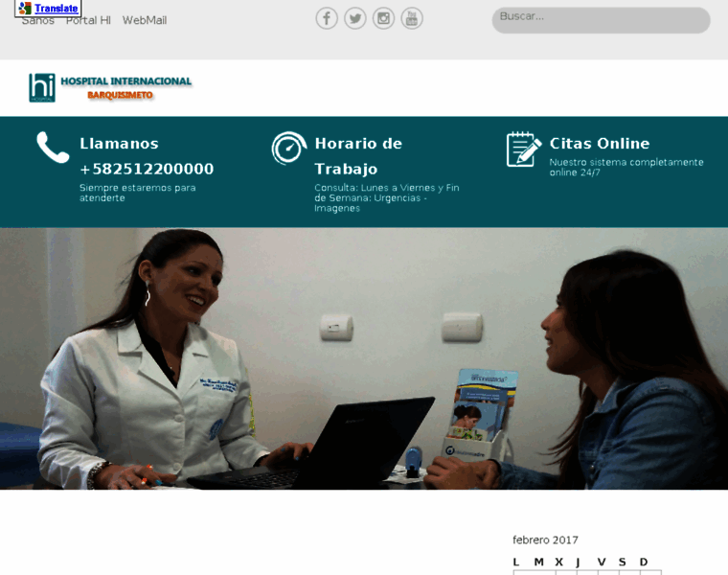The height and width of the screenshot is (575, 728).
Task: Click the calendar 'X' day header
Action: [x=559, y=562]
